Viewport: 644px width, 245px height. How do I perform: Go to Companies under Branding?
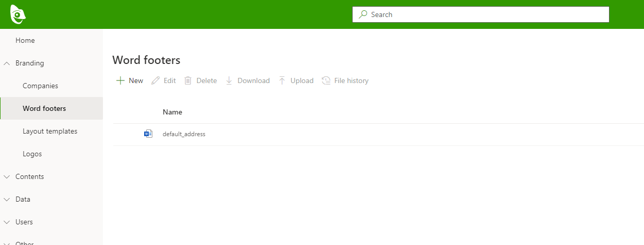40,86
